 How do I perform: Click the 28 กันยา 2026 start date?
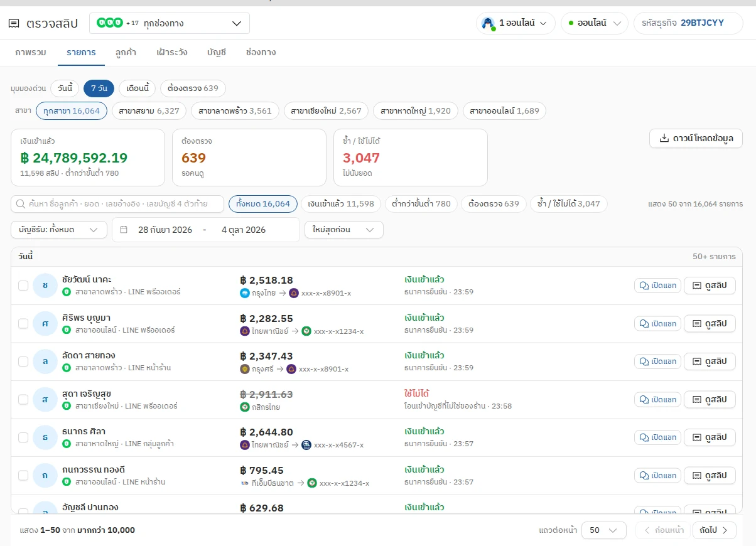[x=165, y=230]
